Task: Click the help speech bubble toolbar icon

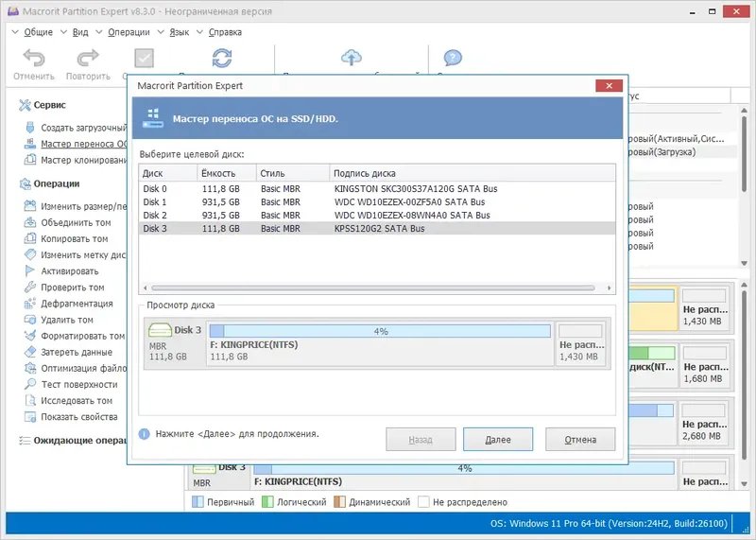Action: pos(453,58)
